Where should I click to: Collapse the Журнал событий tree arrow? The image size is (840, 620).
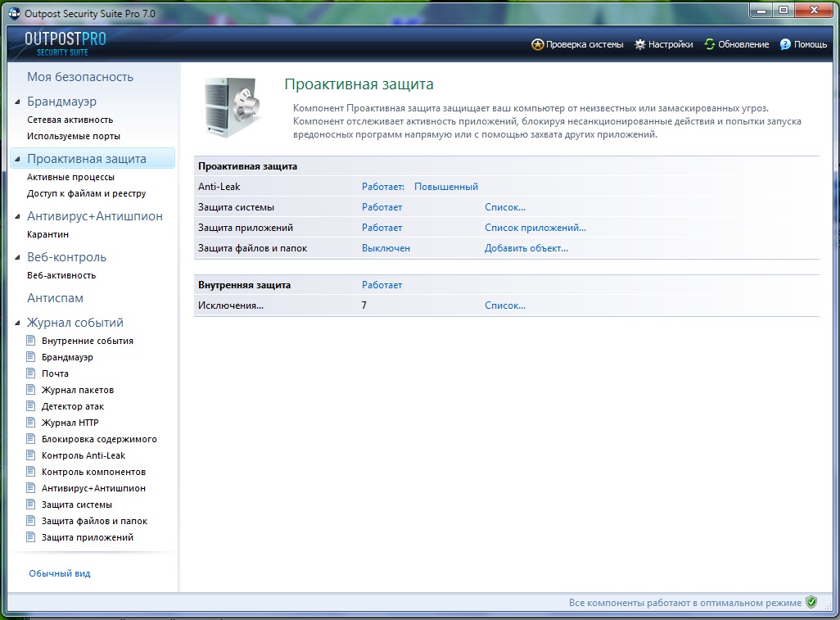[x=18, y=324]
